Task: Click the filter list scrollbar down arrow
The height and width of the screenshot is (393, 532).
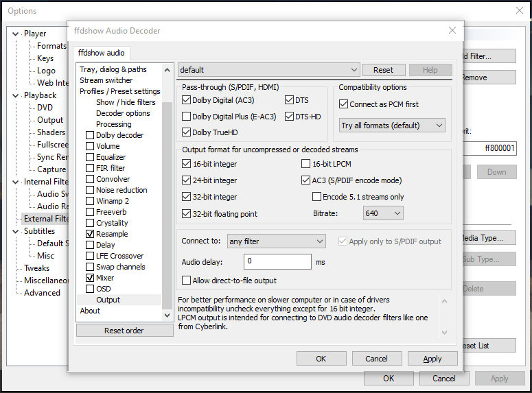Action: click(167, 315)
